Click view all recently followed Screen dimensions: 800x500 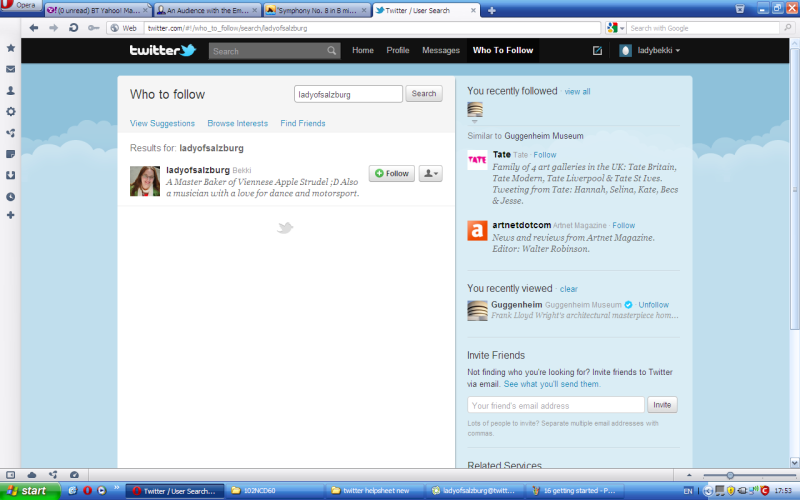tap(577, 92)
